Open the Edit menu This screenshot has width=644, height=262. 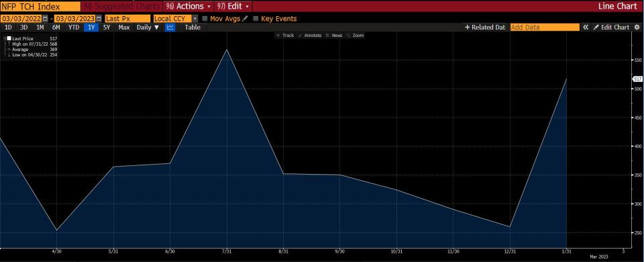[233, 6]
